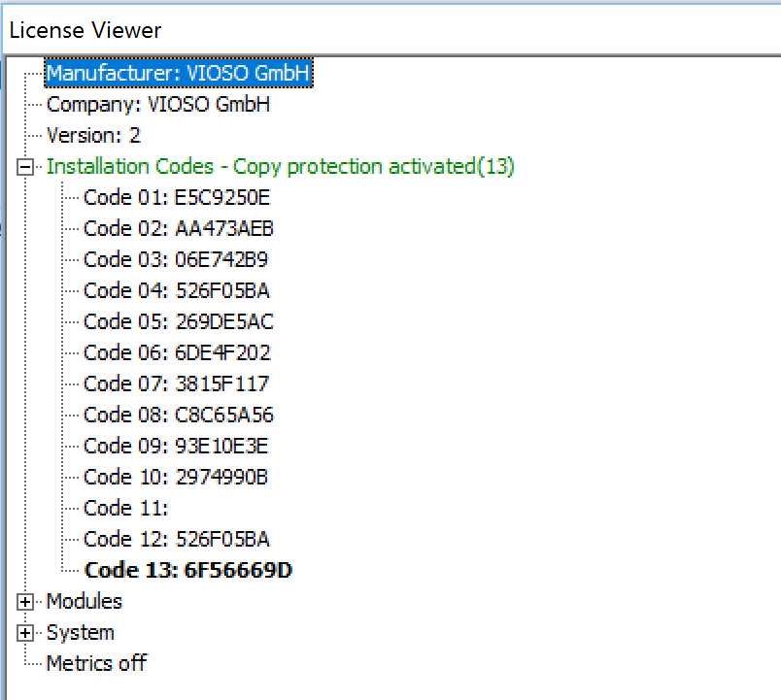Collapse the Installation Codes tree node
The width and height of the screenshot is (781, 700).
tap(25, 167)
